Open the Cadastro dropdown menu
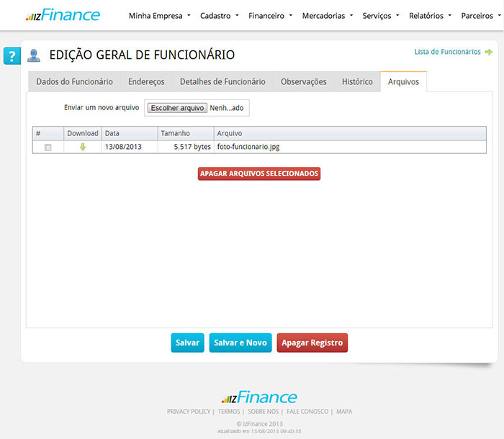Image resolution: width=504 pixels, height=439 pixels. click(220, 16)
